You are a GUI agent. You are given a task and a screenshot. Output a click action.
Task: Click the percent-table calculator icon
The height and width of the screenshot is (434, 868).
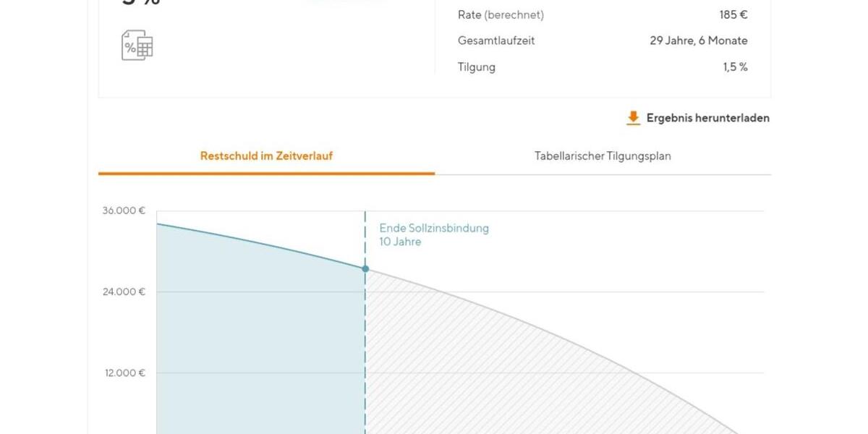(137, 45)
